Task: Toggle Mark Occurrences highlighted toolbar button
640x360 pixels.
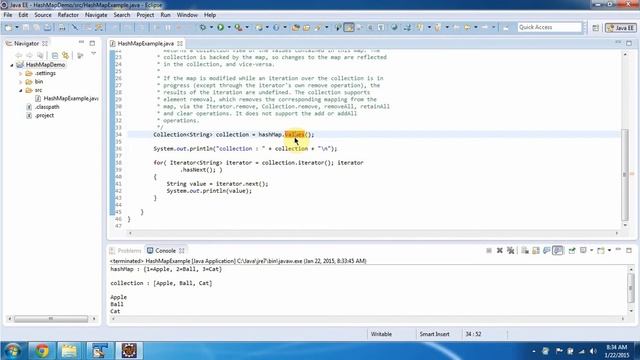Action: (349, 27)
